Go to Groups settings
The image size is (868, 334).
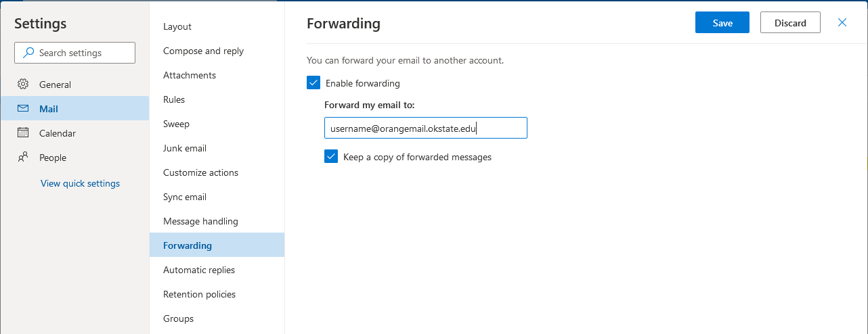[x=217, y=318]
